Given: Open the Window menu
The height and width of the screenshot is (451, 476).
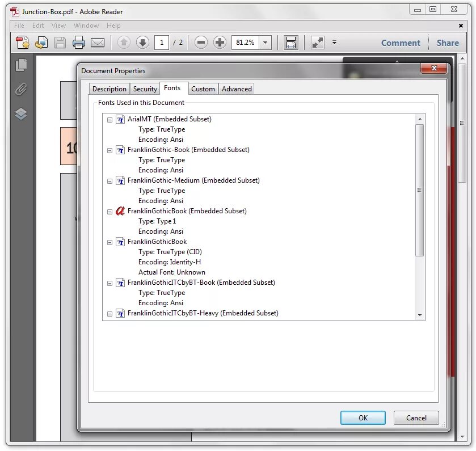Looking at the screenshot, I should (86, 26).
